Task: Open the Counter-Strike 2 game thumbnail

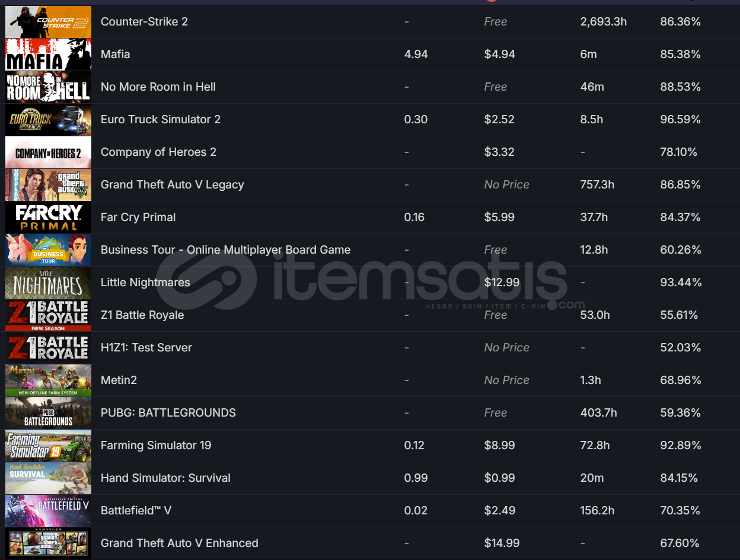Action: pyautogui.click(x=48, y=22)
